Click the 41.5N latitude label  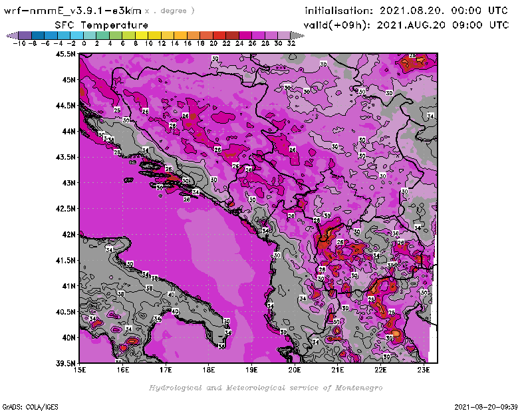[65, 260]
